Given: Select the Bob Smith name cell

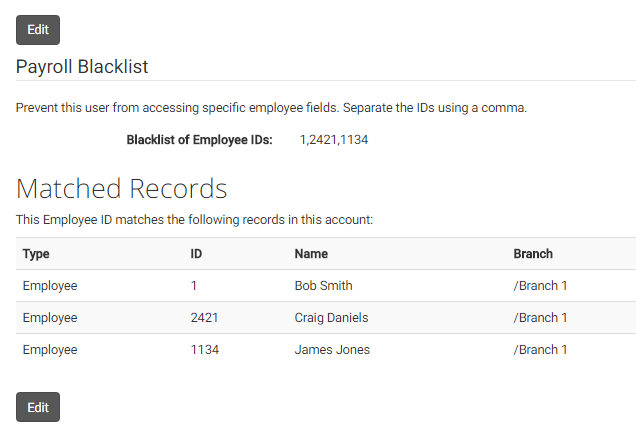Looking at the screenshot, I should [323, 286].
